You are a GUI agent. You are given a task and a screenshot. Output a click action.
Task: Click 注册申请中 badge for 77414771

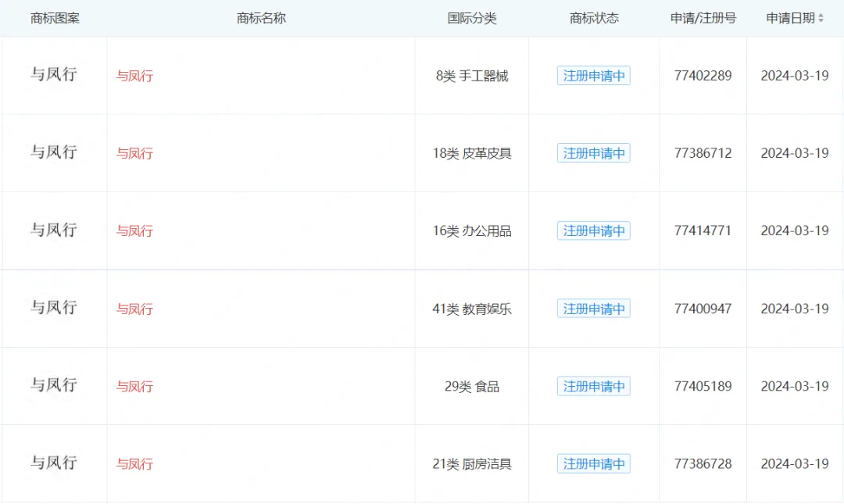pos(594,231)
